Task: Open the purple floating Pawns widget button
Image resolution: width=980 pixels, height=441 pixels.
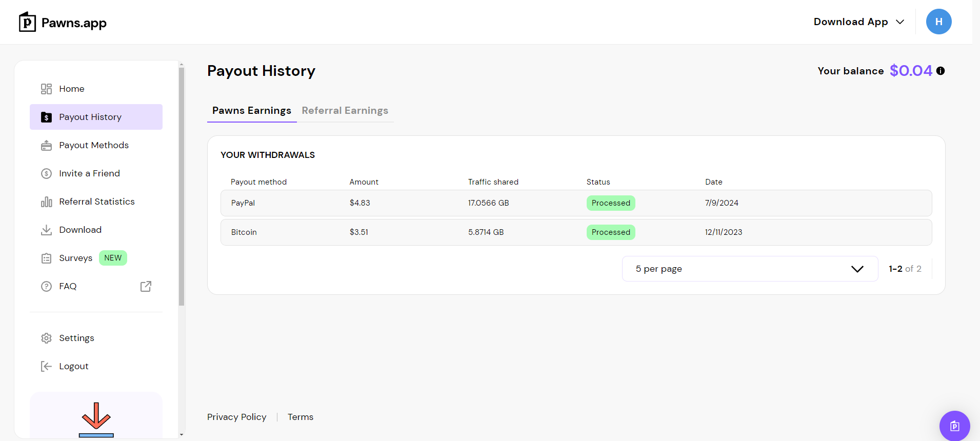Action: (954, 426)
